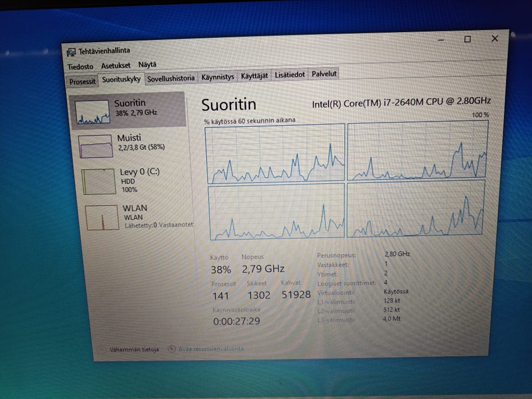Click the 128 kt L1-välimuisti value

click(392, 300)
